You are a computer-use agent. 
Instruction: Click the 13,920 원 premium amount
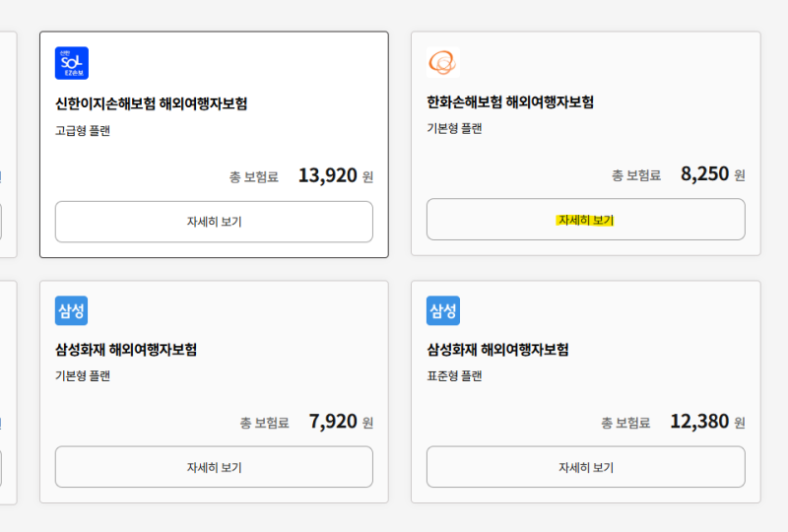(x=336, y=175)
